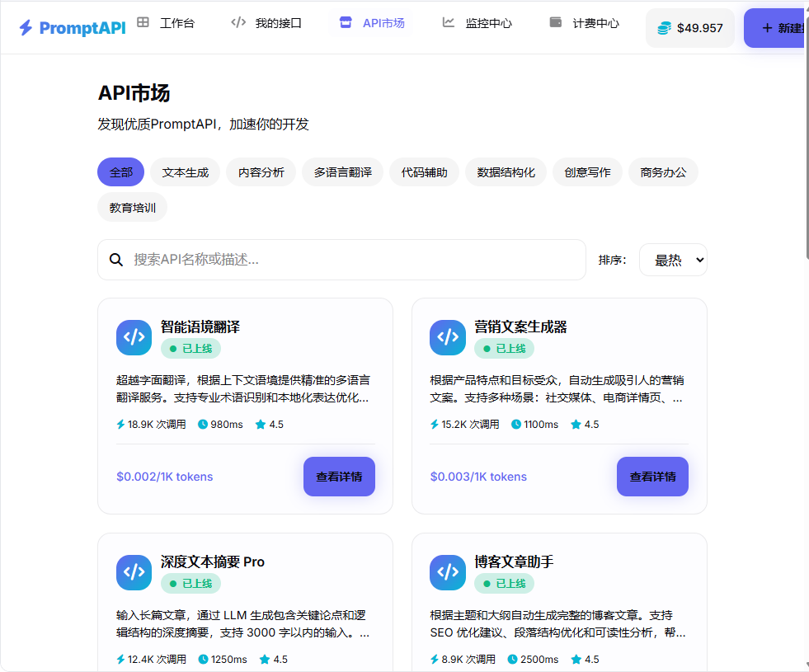Click the code icon on 营销文案生成器 card
Viewport: 809px width, 672px height.
pos(447,337)
